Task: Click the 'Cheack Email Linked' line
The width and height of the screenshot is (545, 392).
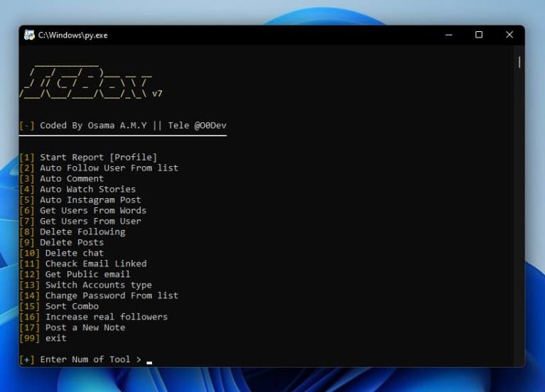Action: pos(83,263)
